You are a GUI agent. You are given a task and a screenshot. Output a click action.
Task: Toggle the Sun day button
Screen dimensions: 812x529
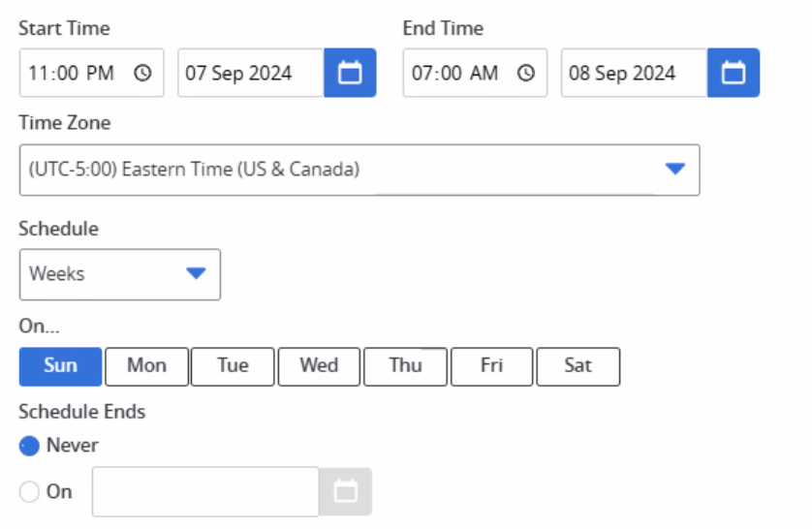[61, 366]
